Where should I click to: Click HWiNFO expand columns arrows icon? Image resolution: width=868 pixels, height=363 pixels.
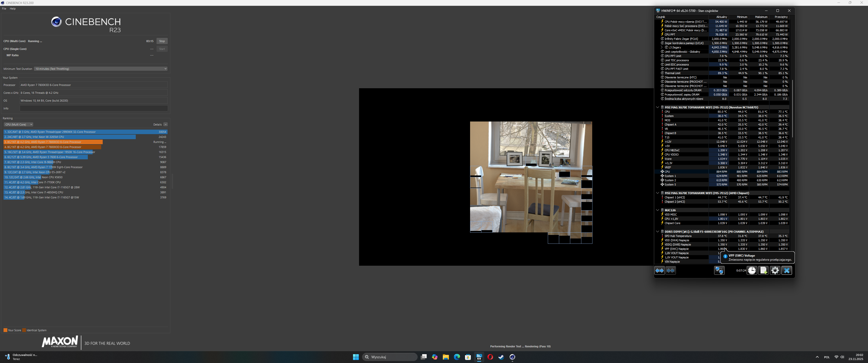tap(659, 270)
